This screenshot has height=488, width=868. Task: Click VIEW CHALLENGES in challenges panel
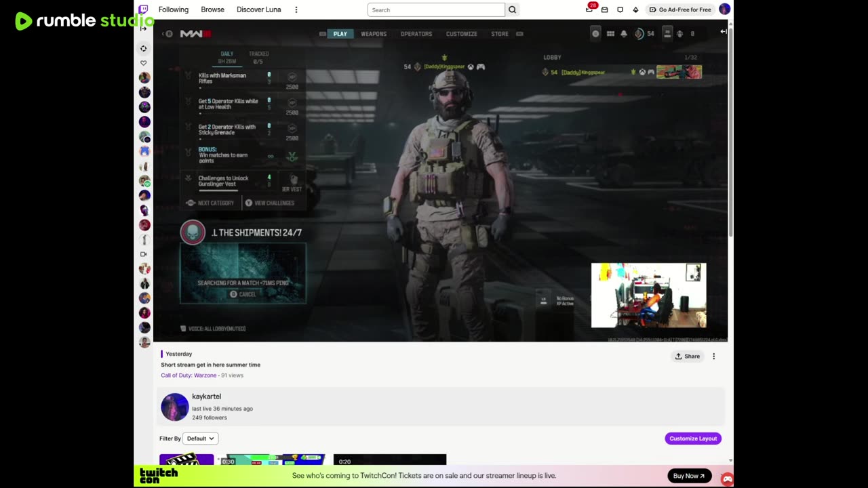click(270, 203)
